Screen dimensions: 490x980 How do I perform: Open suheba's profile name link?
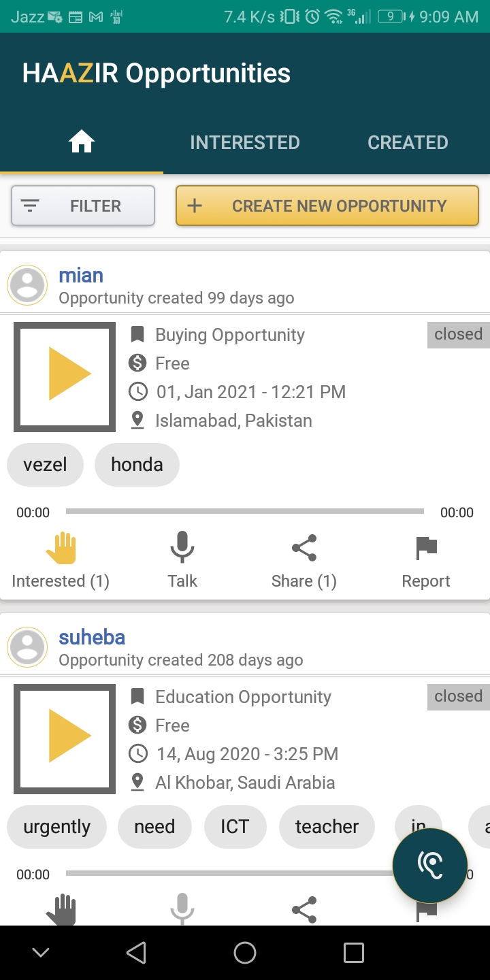[92, 638]
